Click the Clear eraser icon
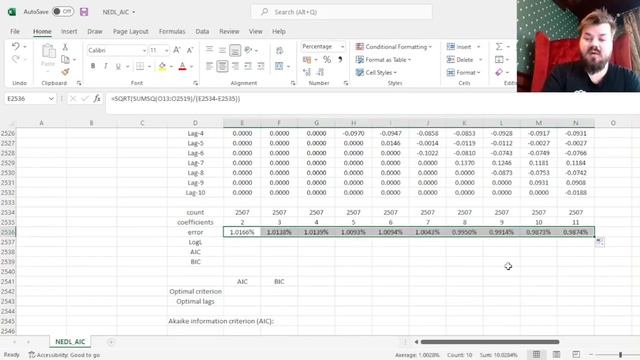Viewport: 640px width, 360px height. 499,72
